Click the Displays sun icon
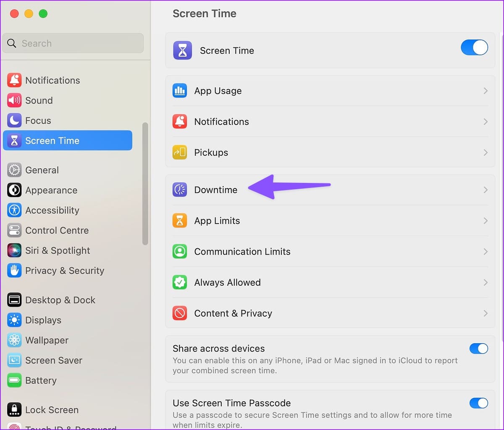 [14, 320]
